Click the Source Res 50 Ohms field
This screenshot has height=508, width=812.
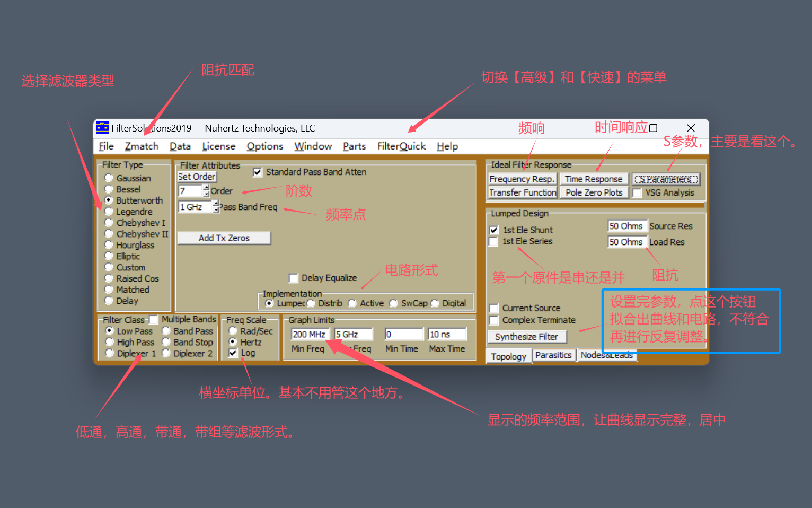pos(626,226)
